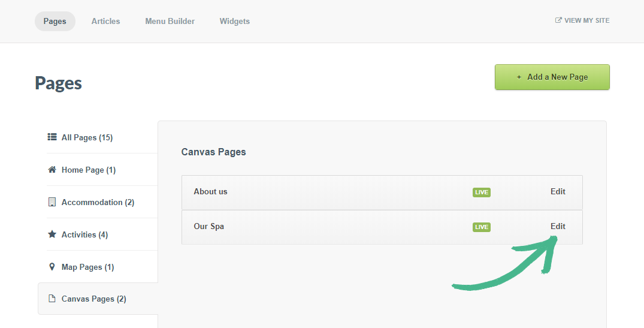Edit the About us page
Screen dimensions: 644x328
point(558,192)
